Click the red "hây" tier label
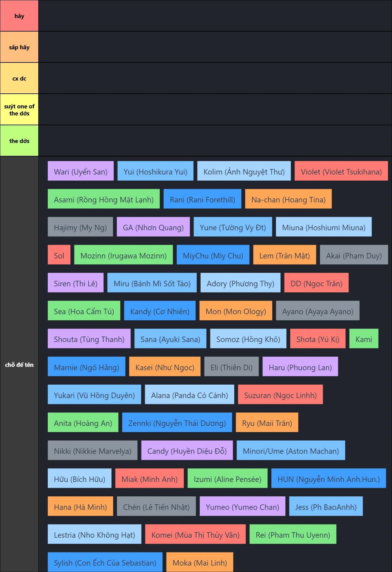 point(19,16)
